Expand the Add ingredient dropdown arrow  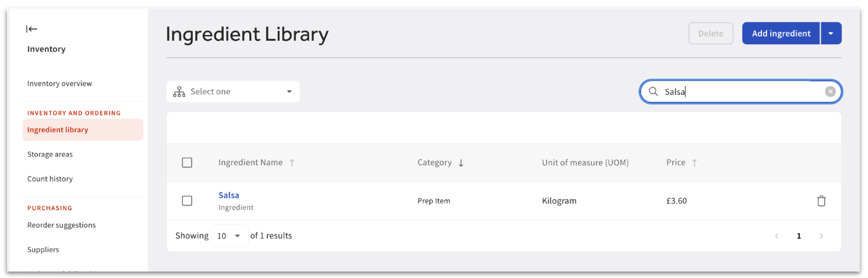point(831,34)
